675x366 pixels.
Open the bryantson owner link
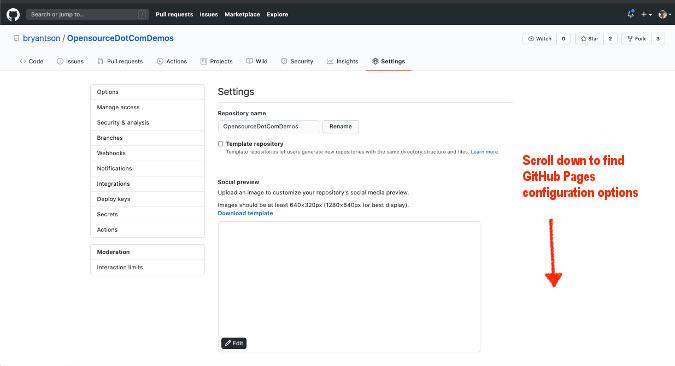point(41,38)
